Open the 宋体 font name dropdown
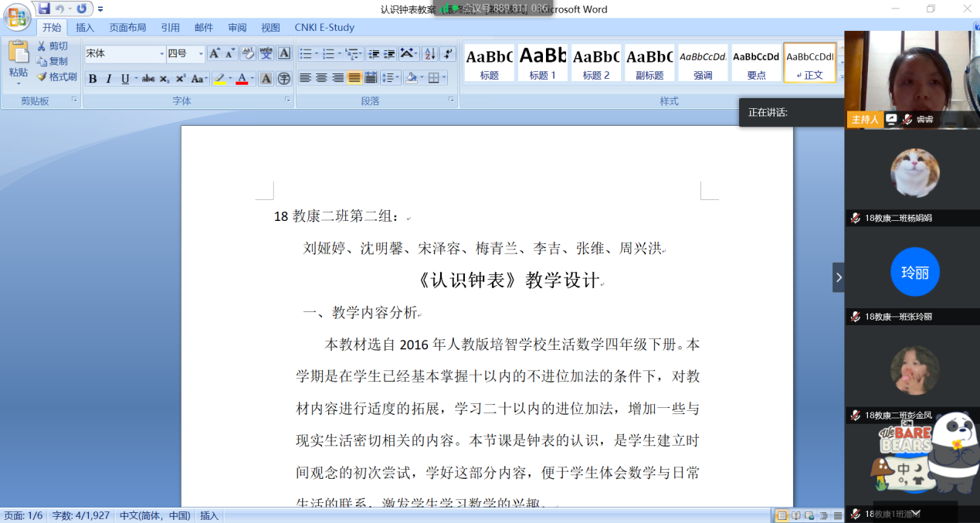980x523 pixels. 162,53
